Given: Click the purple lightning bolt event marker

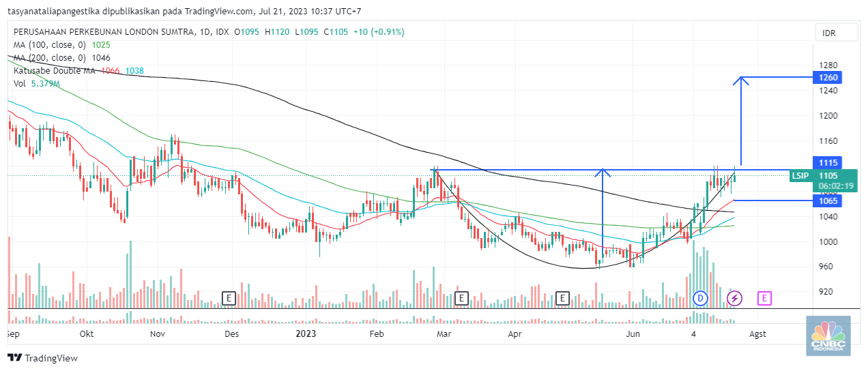Looking at the screenshot, I should [x=734, y=298].
